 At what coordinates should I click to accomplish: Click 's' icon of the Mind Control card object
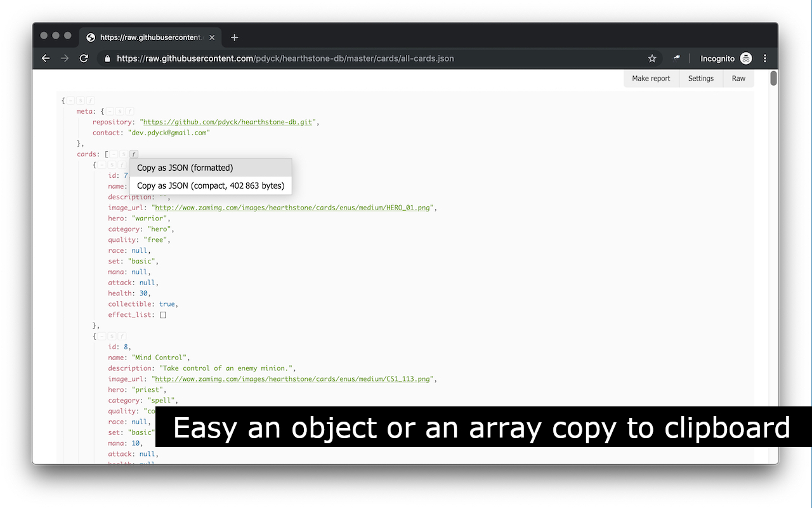coord(112,336)
